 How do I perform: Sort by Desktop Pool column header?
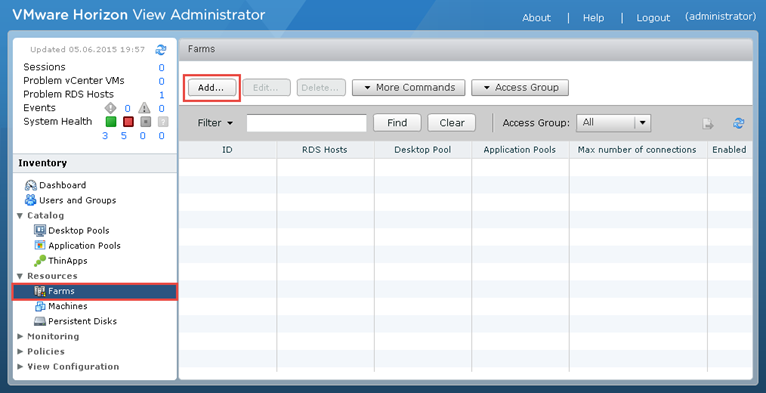423,150
